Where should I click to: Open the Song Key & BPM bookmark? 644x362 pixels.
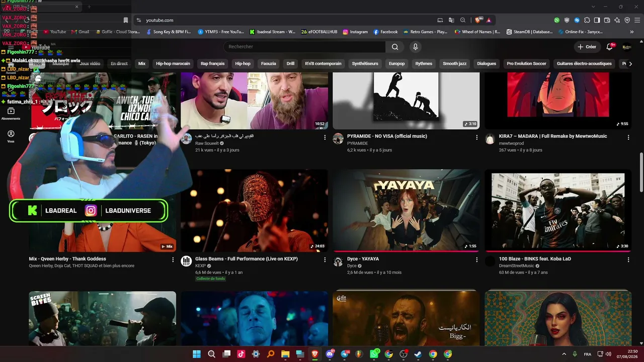point(169,32)
